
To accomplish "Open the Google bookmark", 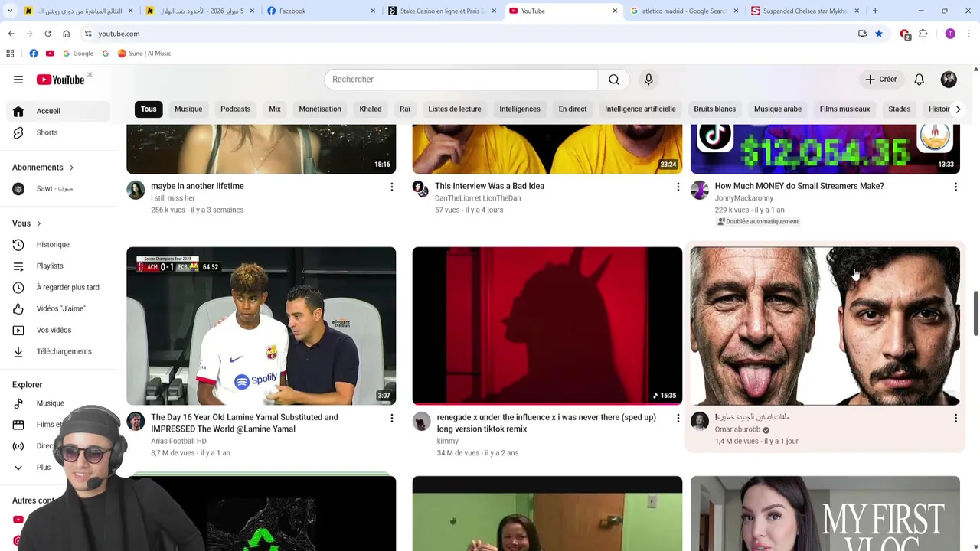I will tap(78, 54).
